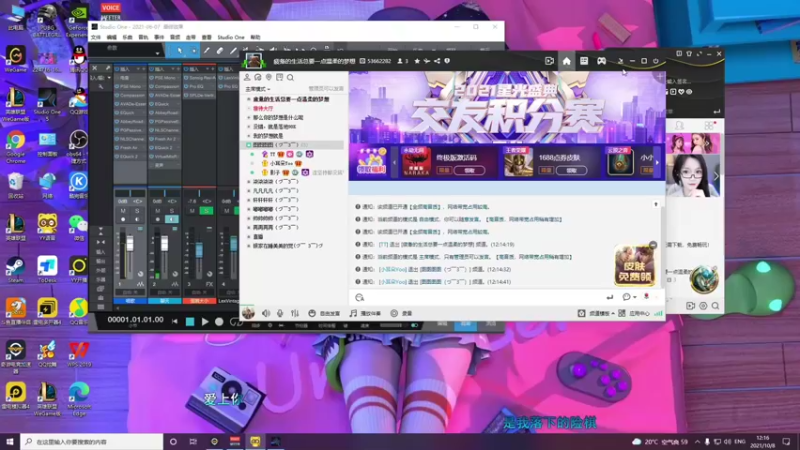The image size is (800, 450).
Task: Open the user list icon in YY sidebar
Action: point(247,78)
